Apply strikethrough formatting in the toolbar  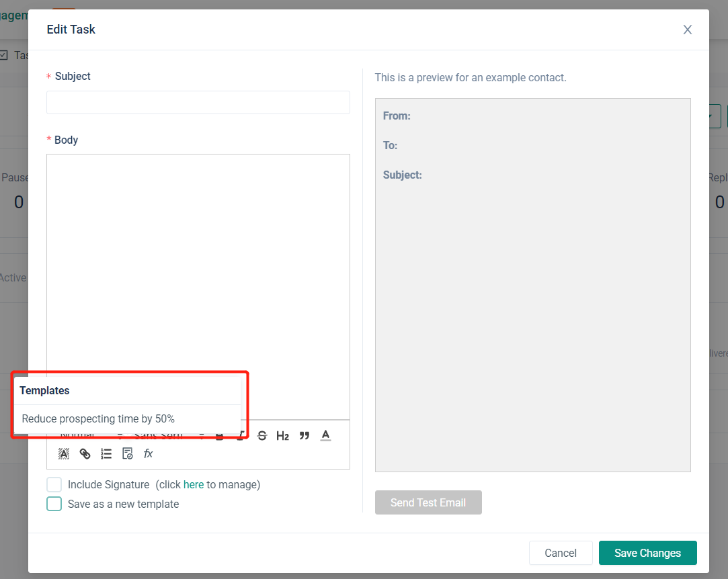(262, 436)
